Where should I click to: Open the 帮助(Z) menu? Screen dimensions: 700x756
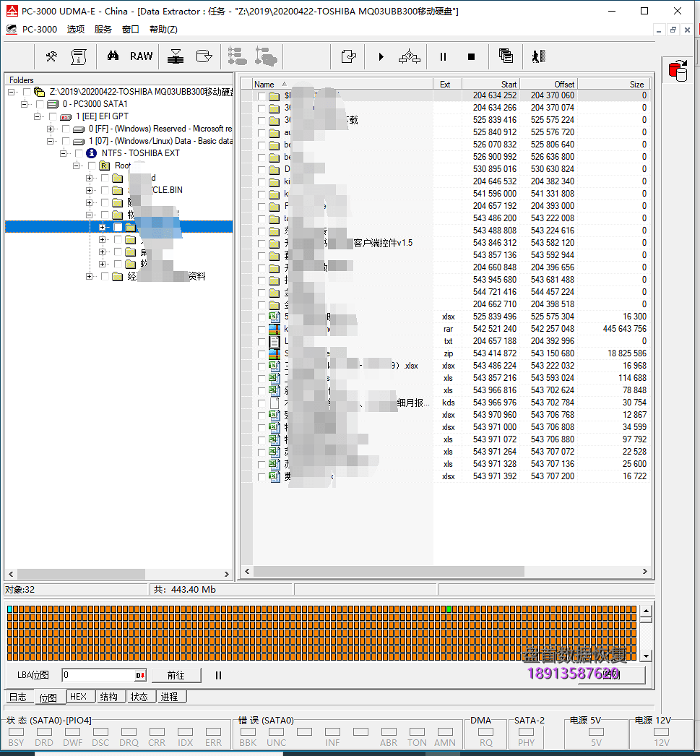163,30
